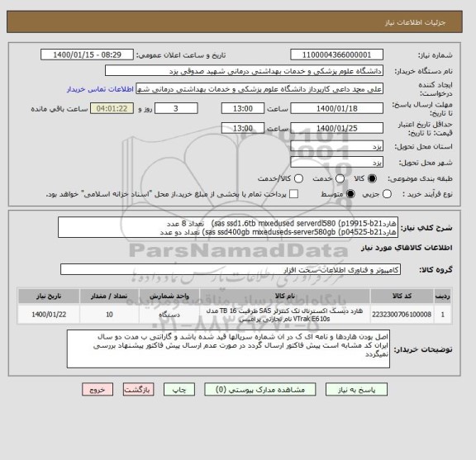Screen dimensions: 476x460
Task: Click the بازگشت back button
Action: point(139,389)
